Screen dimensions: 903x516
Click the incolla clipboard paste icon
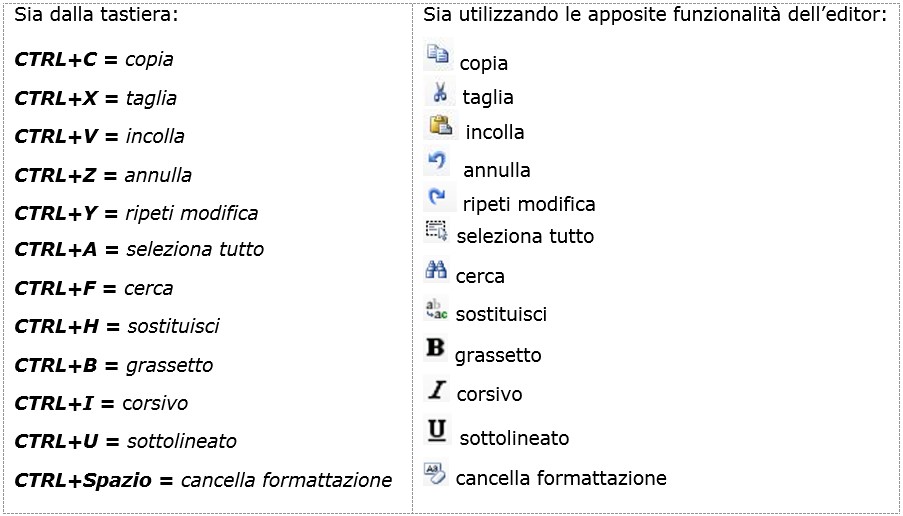(441, 126)
